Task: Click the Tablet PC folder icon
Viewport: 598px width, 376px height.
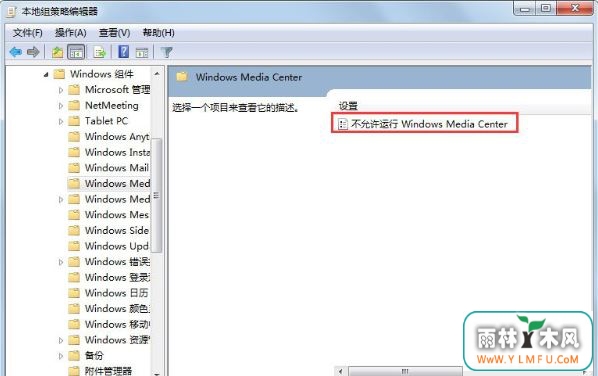Action: click(74, 121)
